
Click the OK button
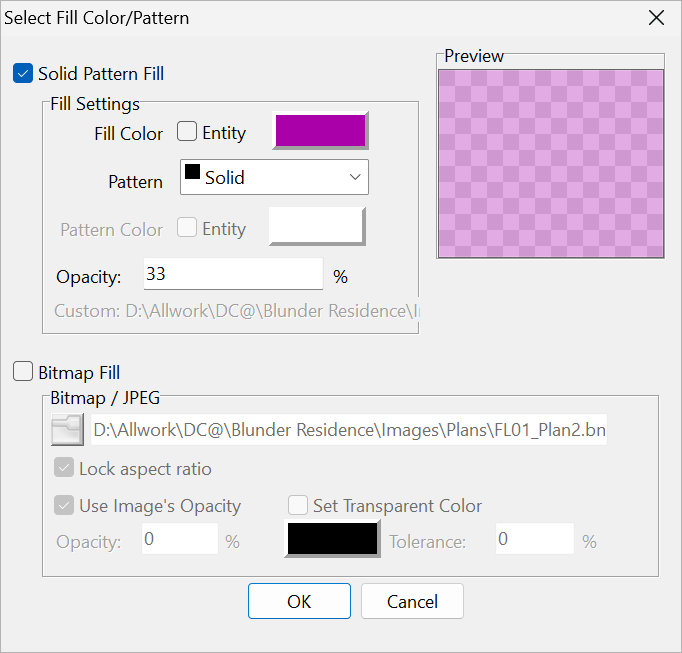[299, 601]
